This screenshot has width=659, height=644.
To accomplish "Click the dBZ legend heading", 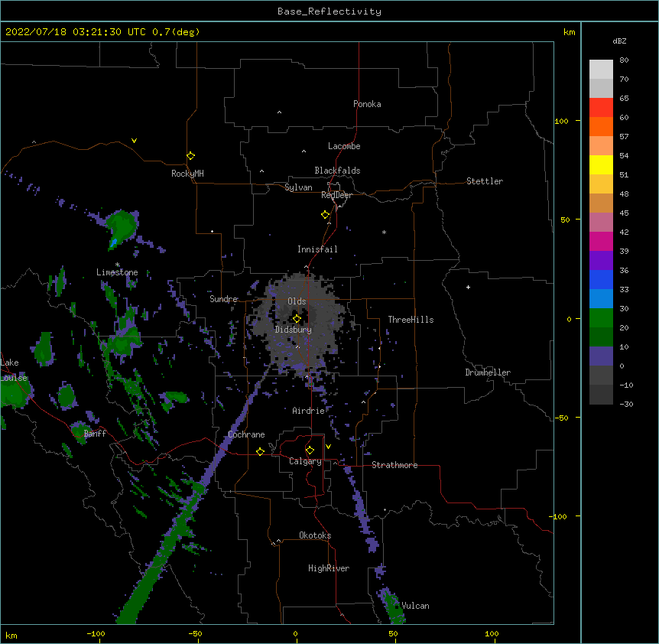I will pyautogui.click(x=619, y=41).
